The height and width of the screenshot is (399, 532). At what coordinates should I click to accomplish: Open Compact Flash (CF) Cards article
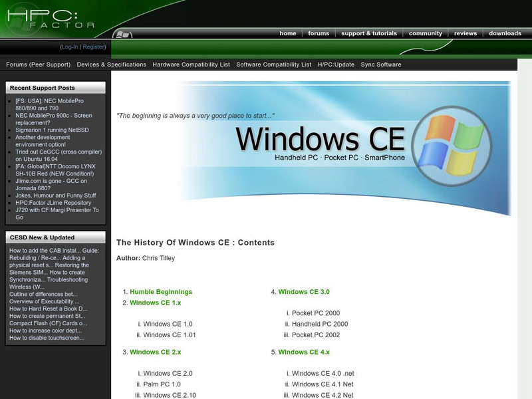pyautogui.click(x=48, y=323)
